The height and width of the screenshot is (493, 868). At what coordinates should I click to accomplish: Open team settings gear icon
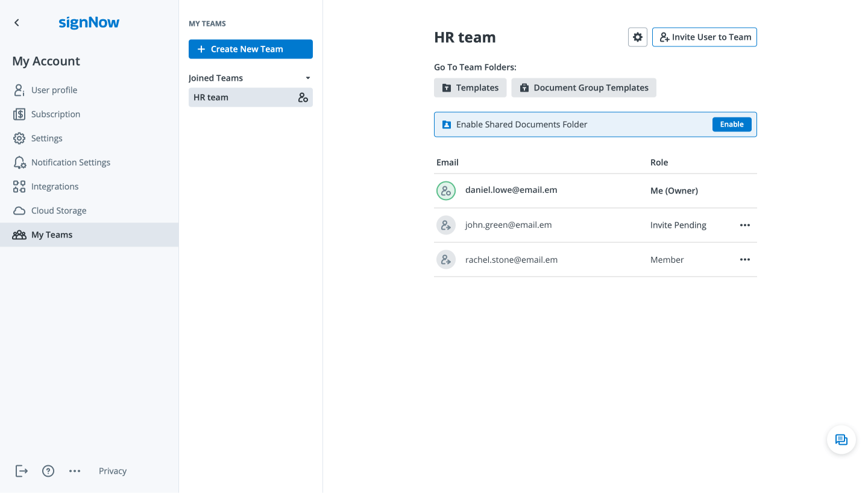[x=637, y=37]
